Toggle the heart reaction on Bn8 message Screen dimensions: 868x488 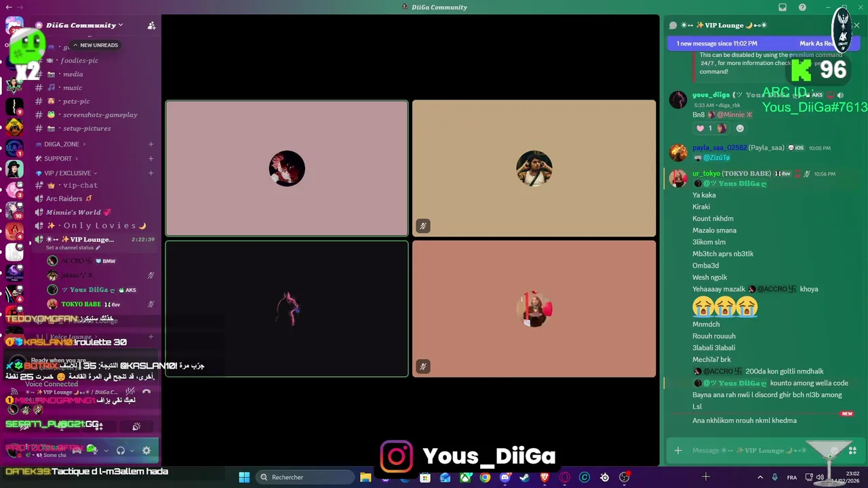(705, 128)
